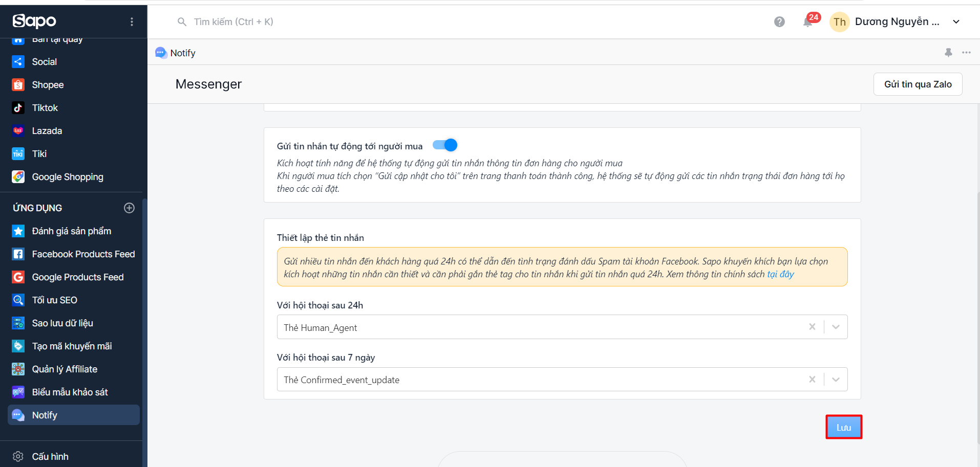Open Facebook Products Feed in sidebar
Image resolution: width=980 pixels, height=467 pixels.
pyautogui.click(x=83, y=254)
